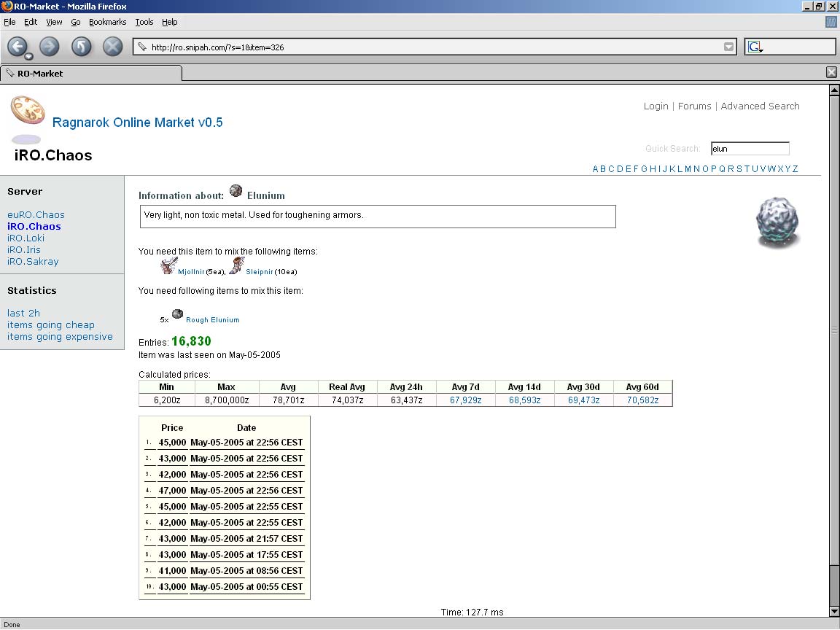
Task: Open the Bookmarks menu
Action: tap(108, 22)
